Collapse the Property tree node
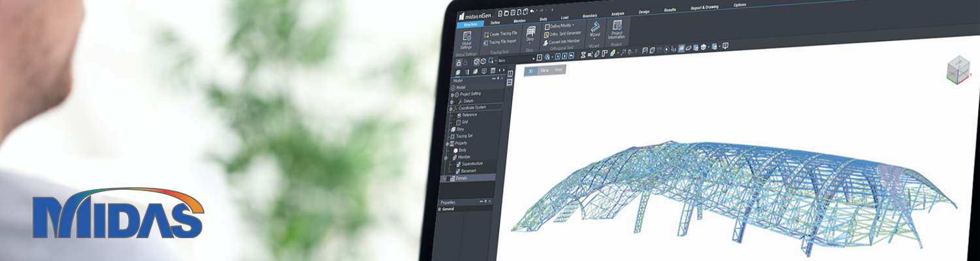 tap(448, 143)
